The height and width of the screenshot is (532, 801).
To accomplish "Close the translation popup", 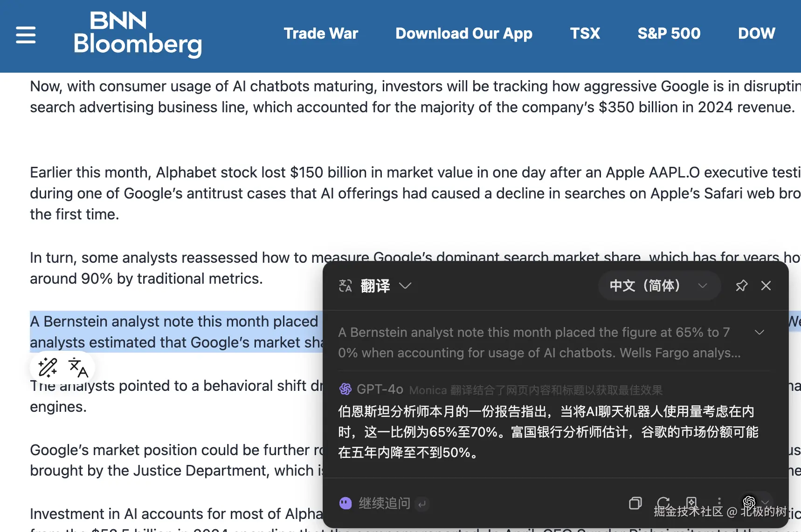I will [x=766, y=286].
